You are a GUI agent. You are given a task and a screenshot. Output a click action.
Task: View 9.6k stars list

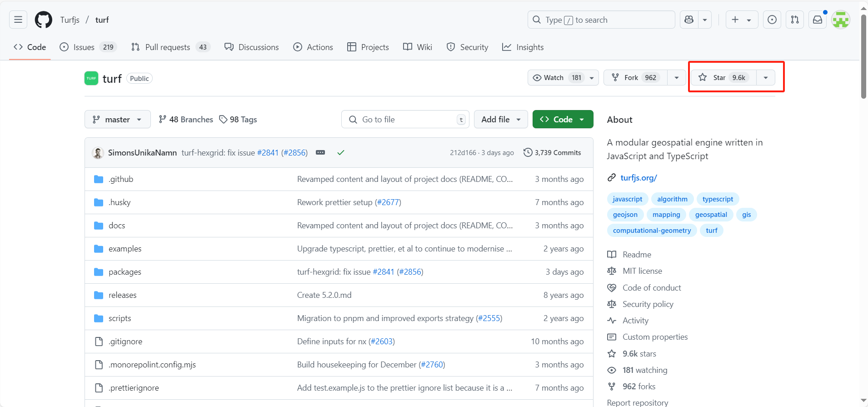(x=632, y=354)
